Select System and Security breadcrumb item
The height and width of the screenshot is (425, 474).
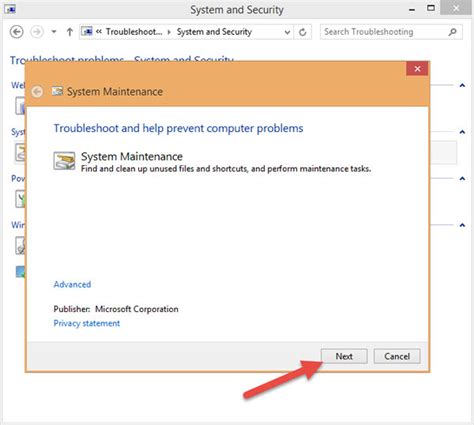click(214, 32)
